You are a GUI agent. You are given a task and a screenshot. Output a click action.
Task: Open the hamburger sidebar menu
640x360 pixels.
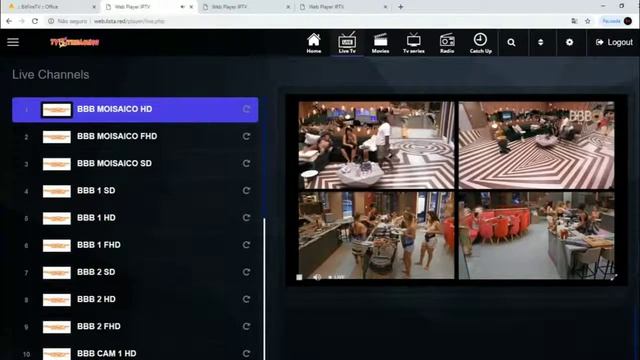pyautogui.click(x=13, y=42)
